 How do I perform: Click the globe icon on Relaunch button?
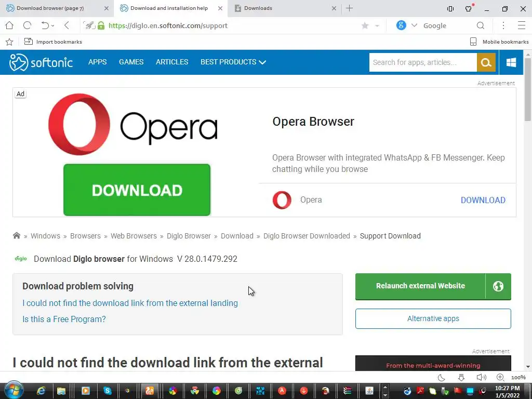498,286
